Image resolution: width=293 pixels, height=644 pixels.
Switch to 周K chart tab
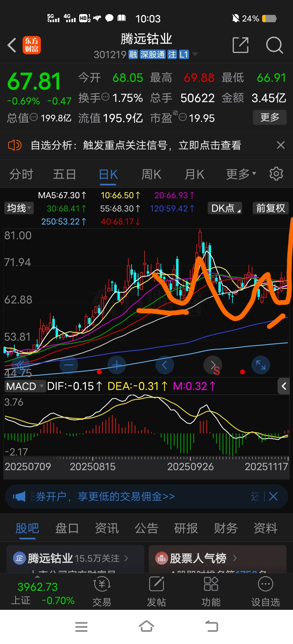coord(151,174)
